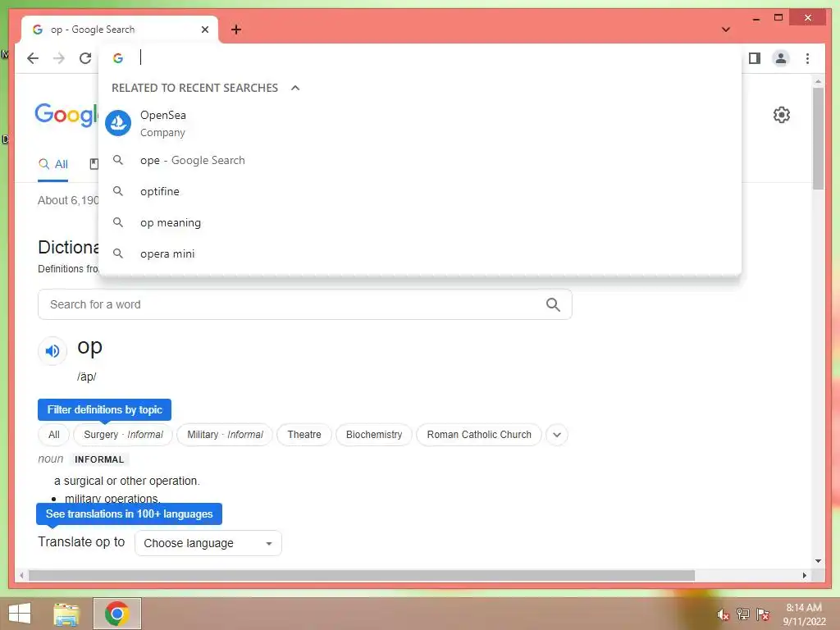840x630 pixels.
Task: Click the horizontal scrollbar thumb
Action: (x=362, y=575)
